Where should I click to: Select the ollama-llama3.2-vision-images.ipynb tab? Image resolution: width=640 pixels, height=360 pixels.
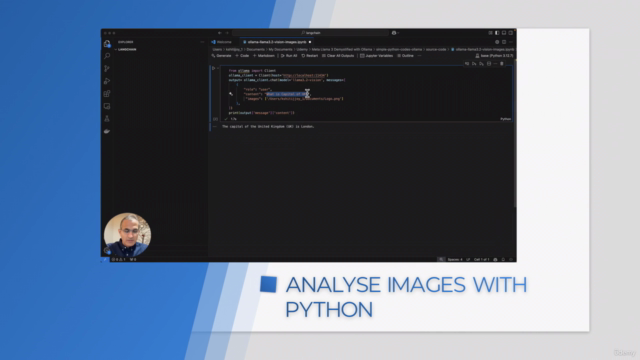(x=277, y=42)
